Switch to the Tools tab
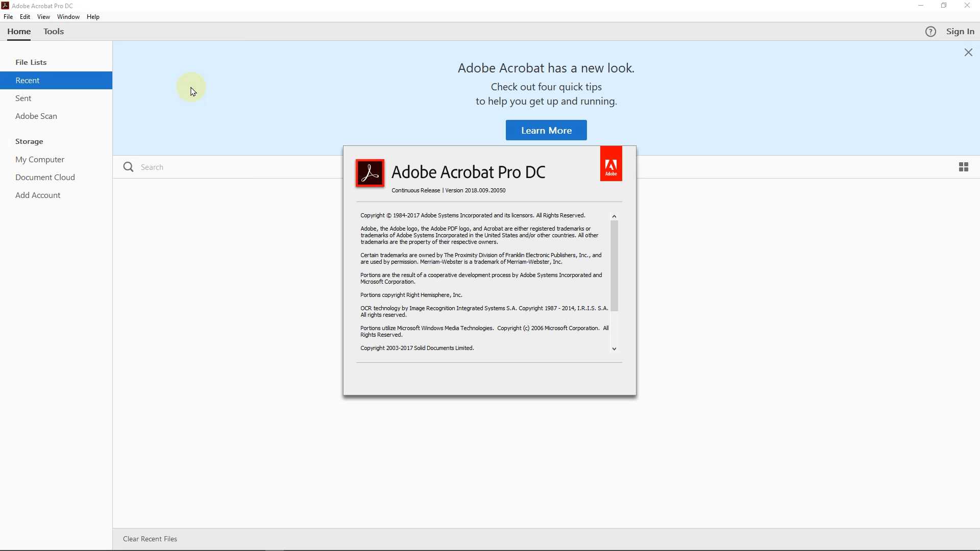The height and width of the screenshot is (551, 980). tap(54, 32)
